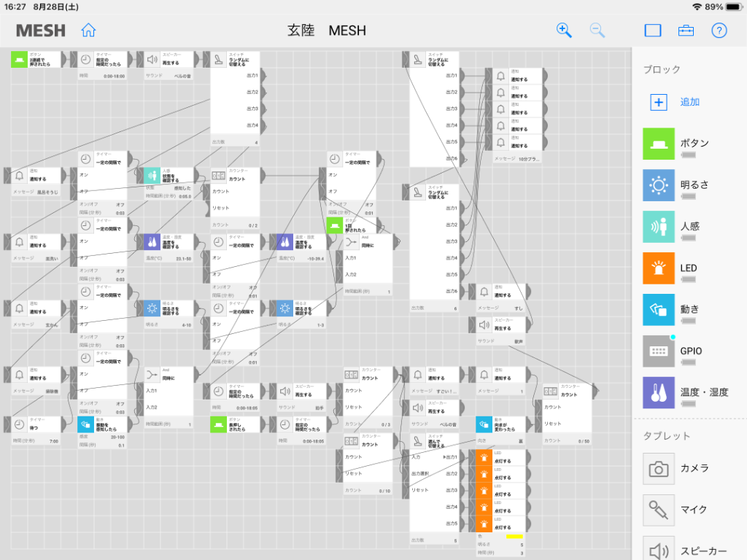This screenshot has width=747, height=560.
Task: Tap the ブロック section header
Action: tap(662, 69)
